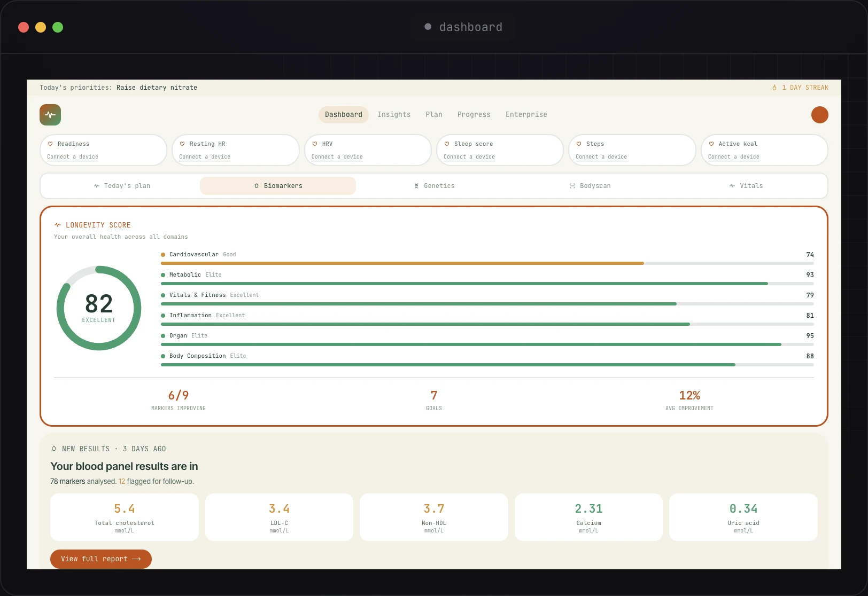Click the scan icon on Bodyscan tab
Image resolution: width=868 pixels, height=596 pixels.
[572, 186]
